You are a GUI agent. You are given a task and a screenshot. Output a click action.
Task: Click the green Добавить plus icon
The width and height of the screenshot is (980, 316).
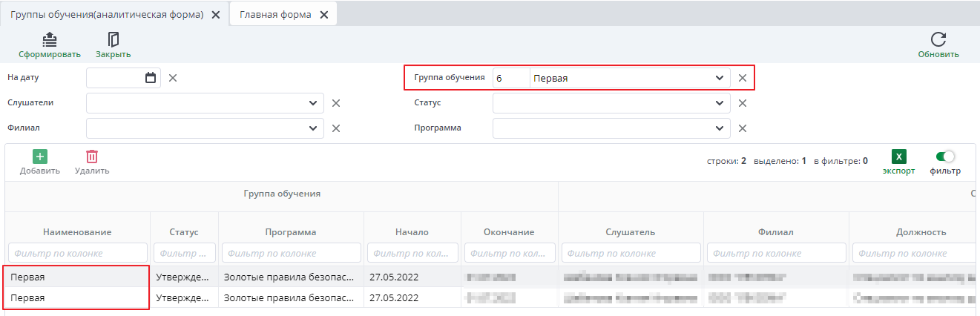click(40, 157)
